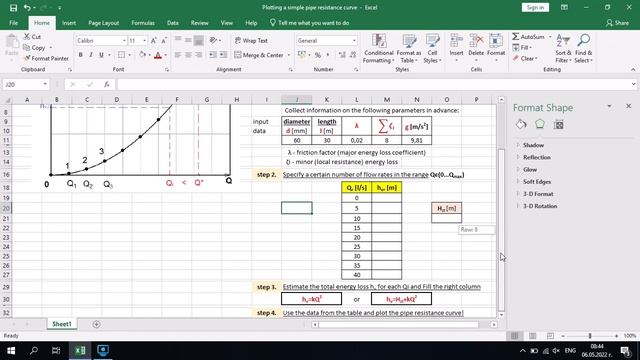Click the Sign in button
The width and height of the screenshot is (640, 360).
535,7
